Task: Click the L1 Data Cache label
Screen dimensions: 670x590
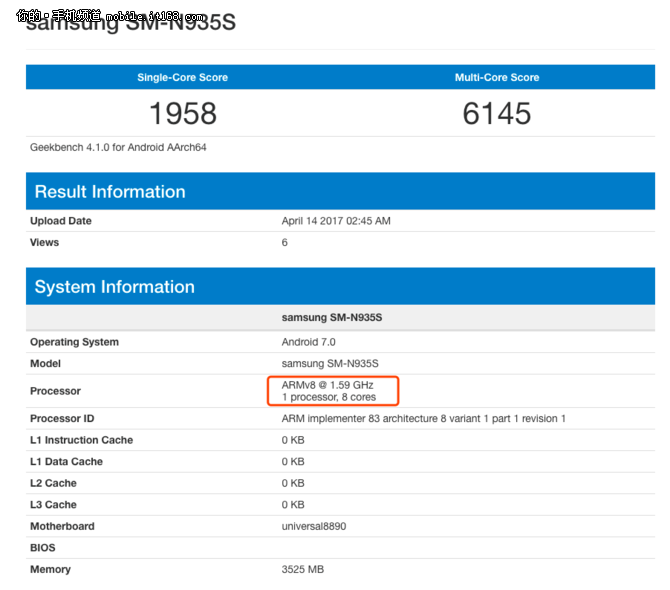Action: click(x=66, y=461)
